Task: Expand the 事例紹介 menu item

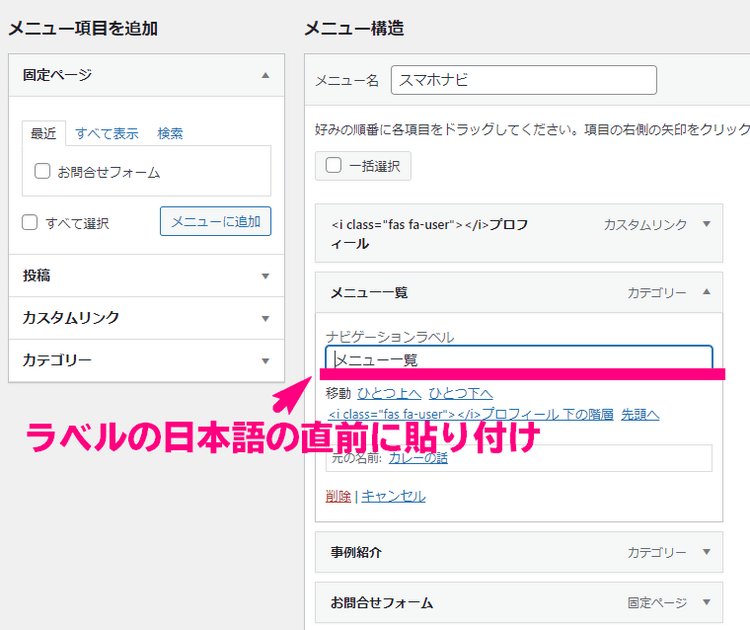Action: pyautogui.click(x=706, y=552)
